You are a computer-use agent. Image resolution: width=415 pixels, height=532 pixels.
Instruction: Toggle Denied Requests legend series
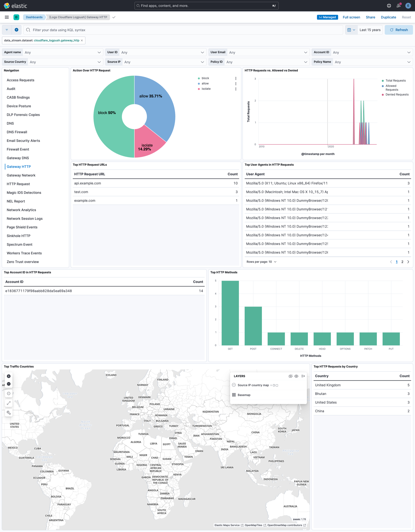click(x=397, y=94)
